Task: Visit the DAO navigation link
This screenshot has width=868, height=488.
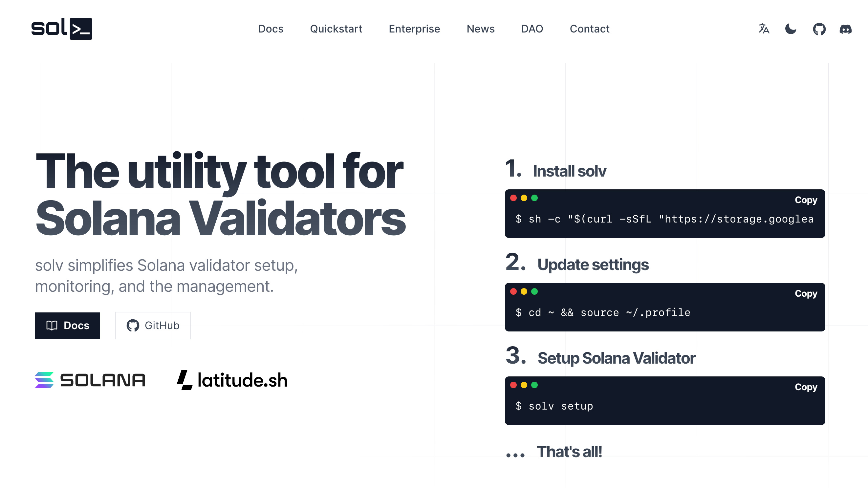Action: click(532, 29)
